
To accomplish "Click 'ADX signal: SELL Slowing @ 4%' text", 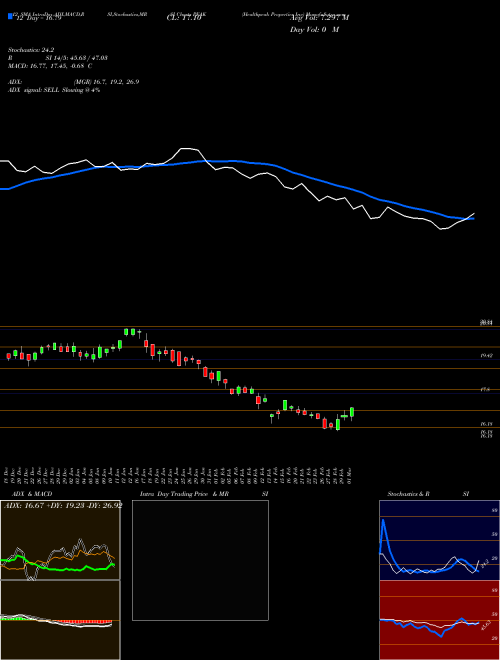I will coord(54,90).
